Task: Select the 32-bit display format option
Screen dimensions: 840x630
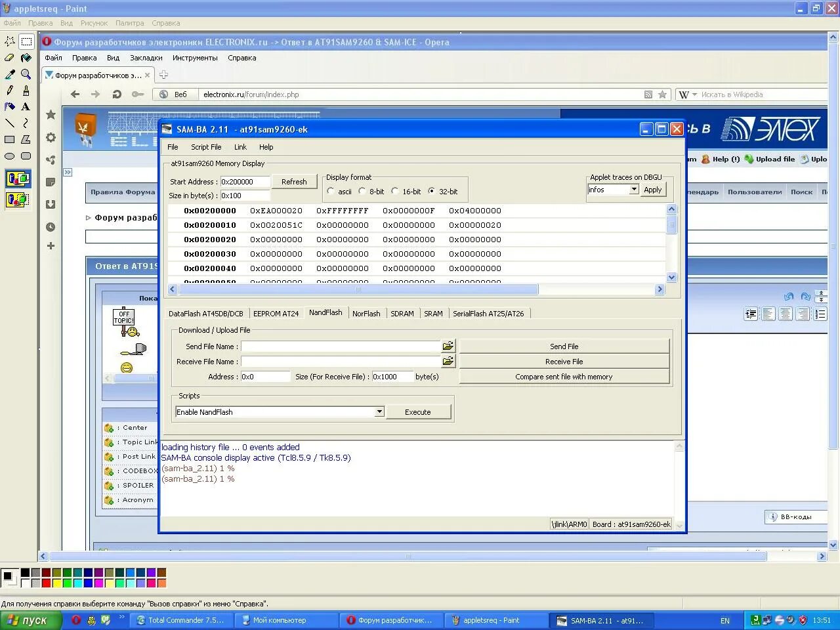Action: pos(431,191)
